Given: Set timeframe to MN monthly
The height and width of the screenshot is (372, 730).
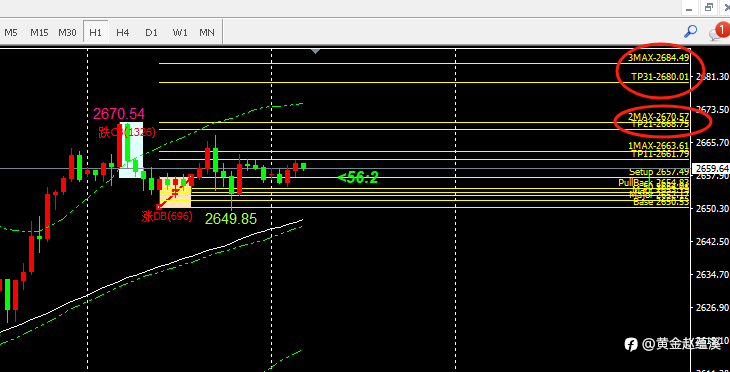Looking at the screenshot, I should tap(207, 32).
